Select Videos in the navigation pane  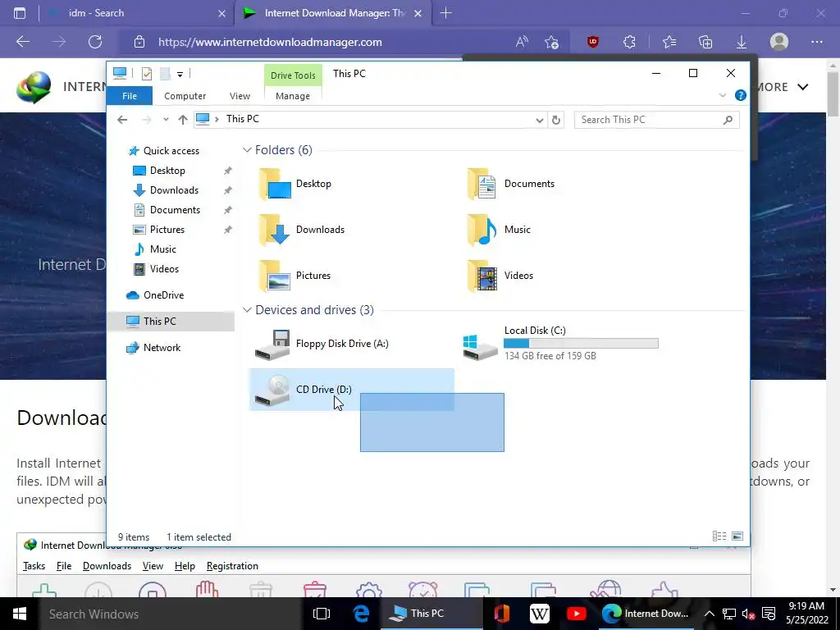164,269
